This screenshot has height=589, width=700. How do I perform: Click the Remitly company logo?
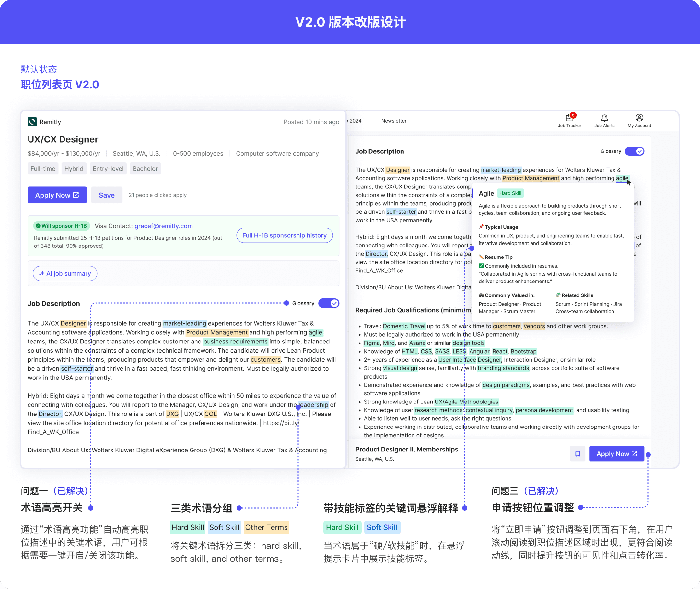[32, 122]
